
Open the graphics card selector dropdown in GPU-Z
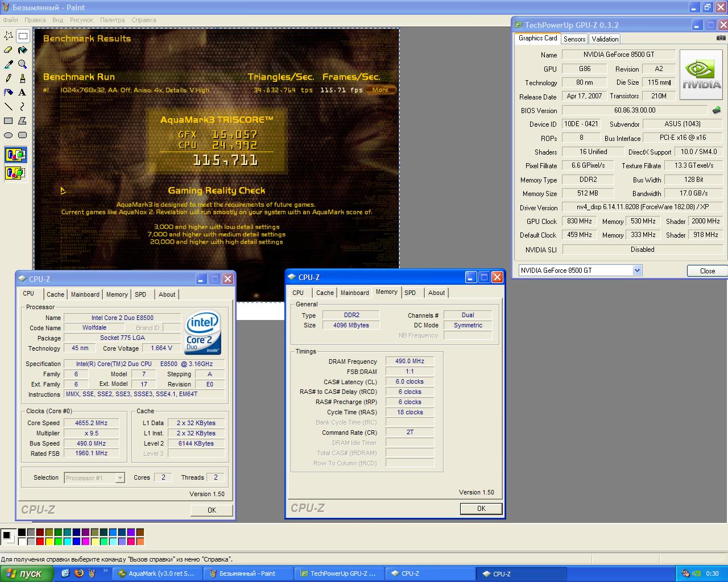[638, 271]
